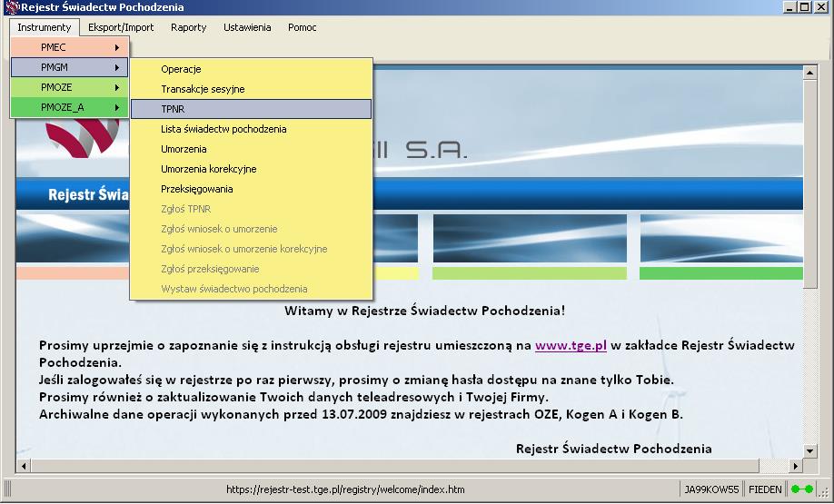Choose Umorzenia korekcyjne entry
The height and width of the screenshot is (504, 834).
click(251, 169)
